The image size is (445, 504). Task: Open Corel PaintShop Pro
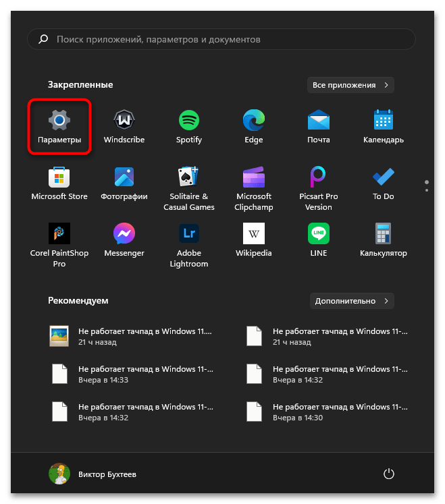click(59, 245)
